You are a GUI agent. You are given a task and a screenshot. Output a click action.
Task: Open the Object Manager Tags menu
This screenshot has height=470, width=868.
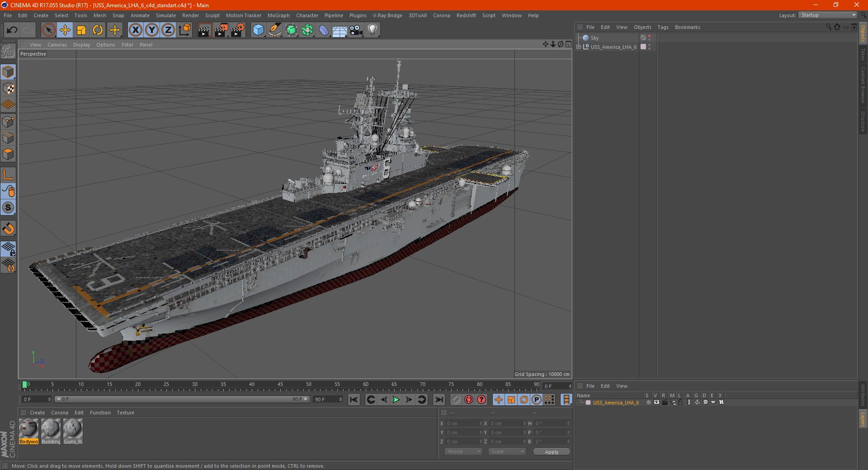click(663, 27)
